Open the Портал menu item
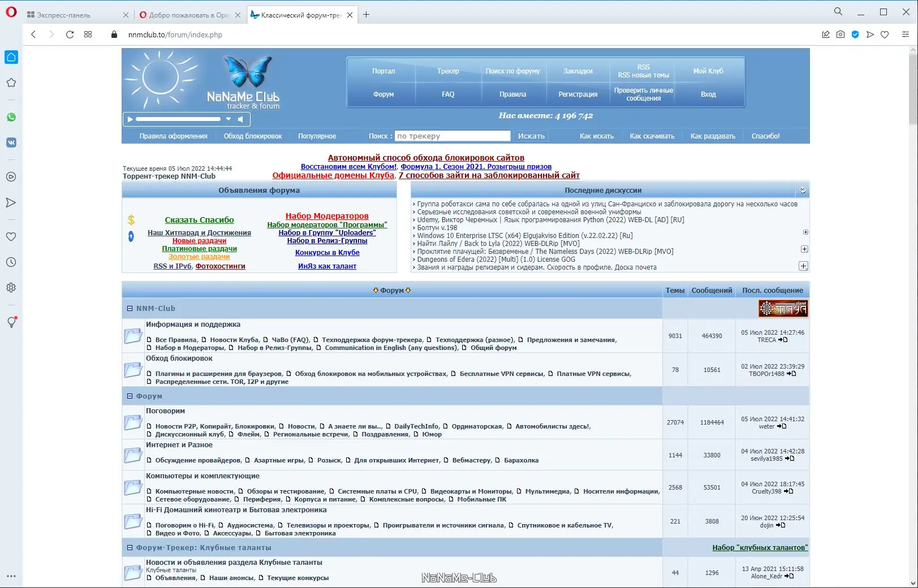The image size is (918, 588). pos(383,71)
